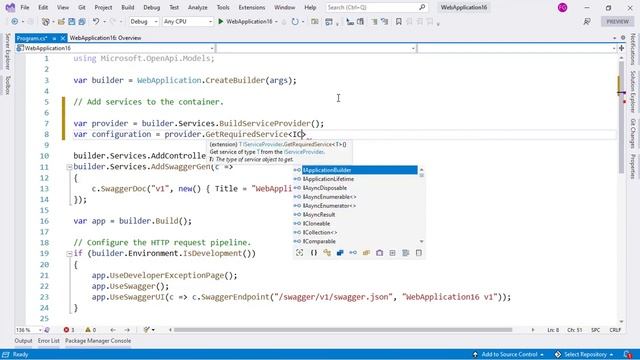
Task: Click the Live Share feedback icon
Action: pyautogui.click(x=587, y=21)
